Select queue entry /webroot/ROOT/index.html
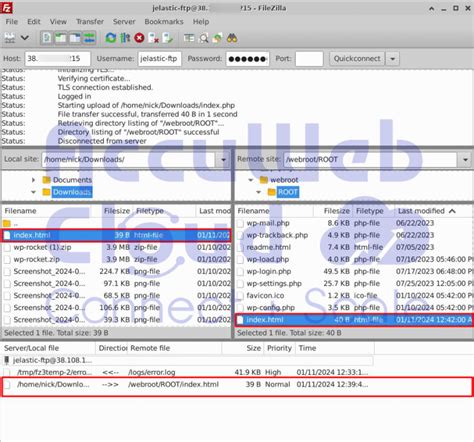474x442 pixels. pyautogui.click(x=188, y=385)
